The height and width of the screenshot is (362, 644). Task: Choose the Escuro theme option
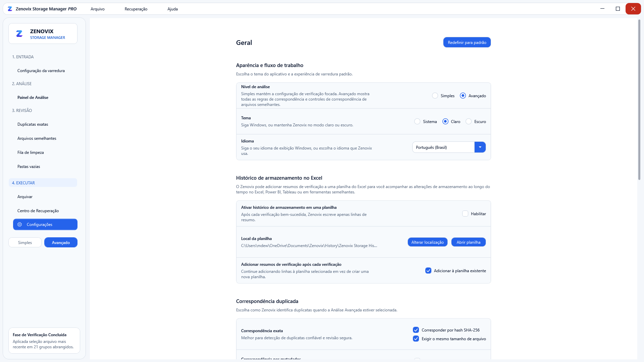coord(469,122)
